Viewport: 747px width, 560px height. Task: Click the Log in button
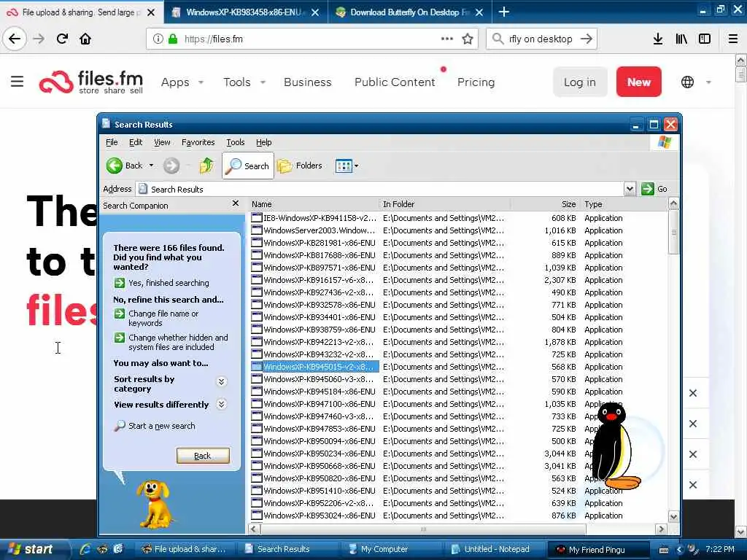pyautogui.click(x=580, y=82)
